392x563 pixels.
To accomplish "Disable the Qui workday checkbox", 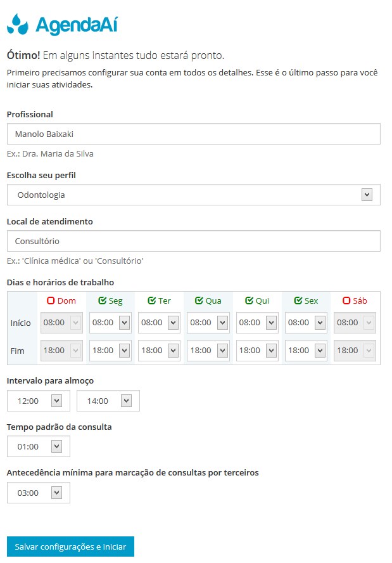I will coord(249,301).
